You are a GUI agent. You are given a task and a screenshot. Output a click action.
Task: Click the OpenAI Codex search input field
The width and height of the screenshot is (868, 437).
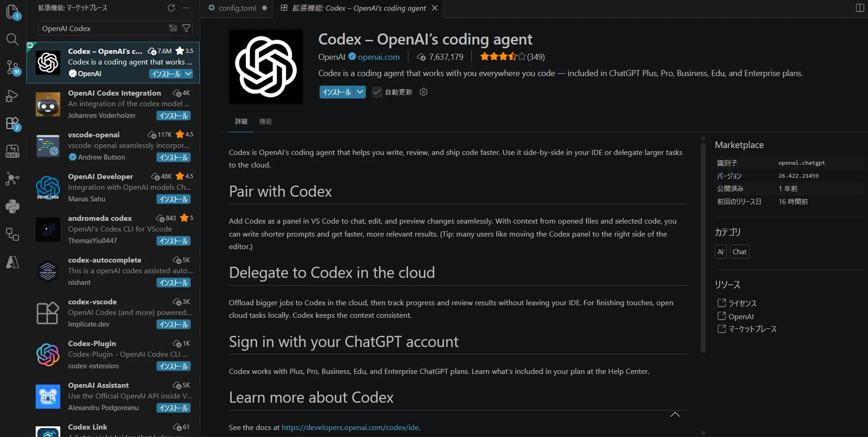[x=103, y=28]
